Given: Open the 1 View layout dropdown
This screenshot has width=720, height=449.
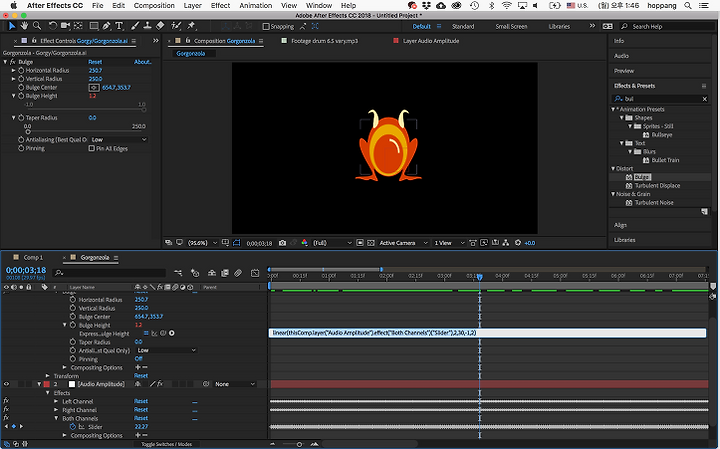Looking at the screenshot, I should [449, 243].
